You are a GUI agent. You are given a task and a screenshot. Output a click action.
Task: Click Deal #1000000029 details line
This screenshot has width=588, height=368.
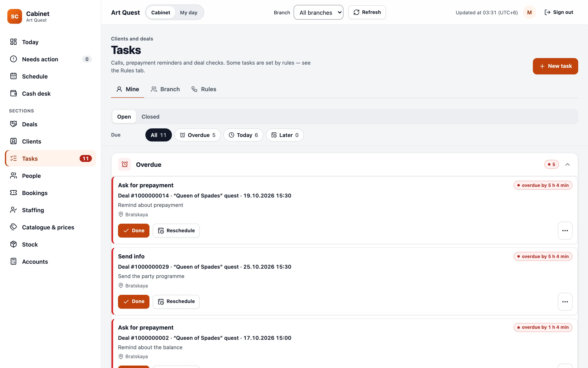[205, 267]
